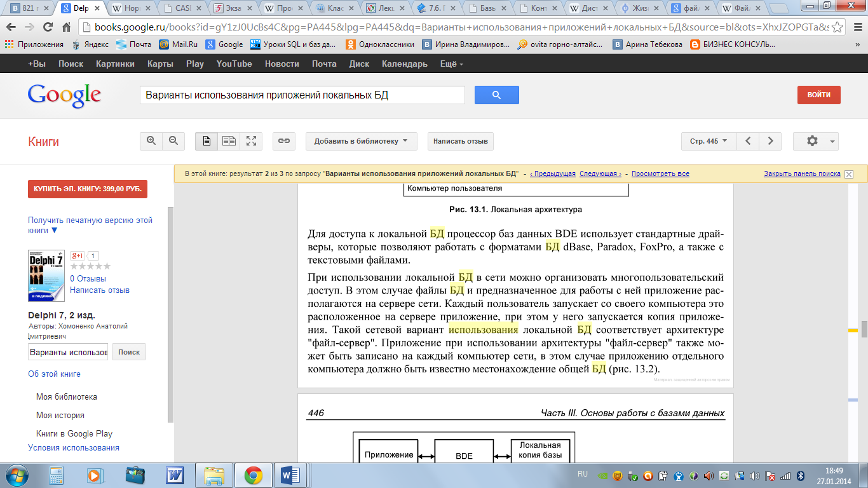Go to previous page with left arrow
The image size is (868, 488).
pyautogui.click(x=749, y=141)
